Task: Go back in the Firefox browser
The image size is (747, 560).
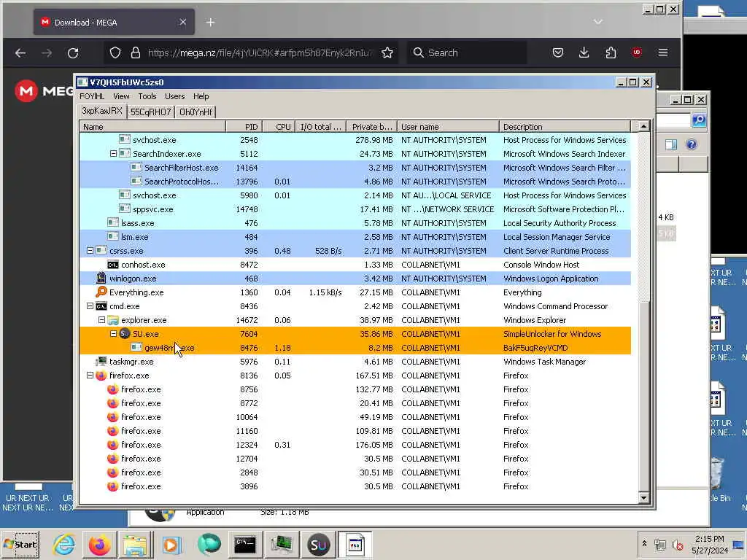Action: pyautogui.click(x=20, y=52)
